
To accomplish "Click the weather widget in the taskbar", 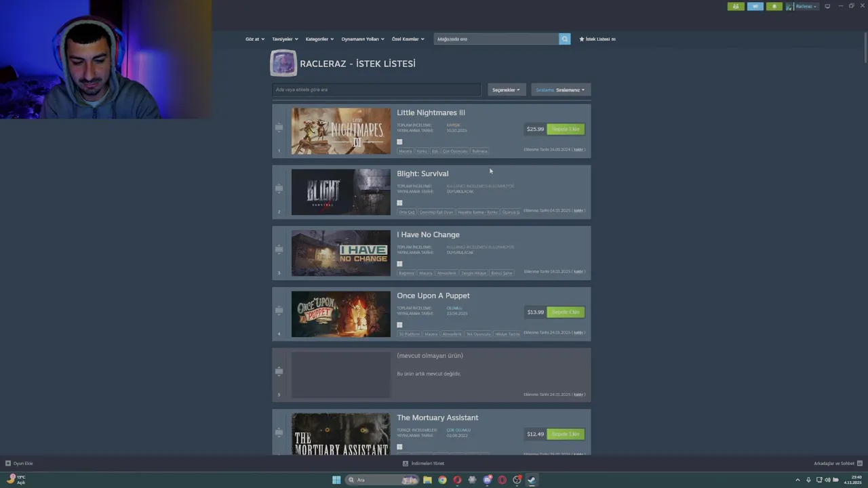I will (16, 480).
